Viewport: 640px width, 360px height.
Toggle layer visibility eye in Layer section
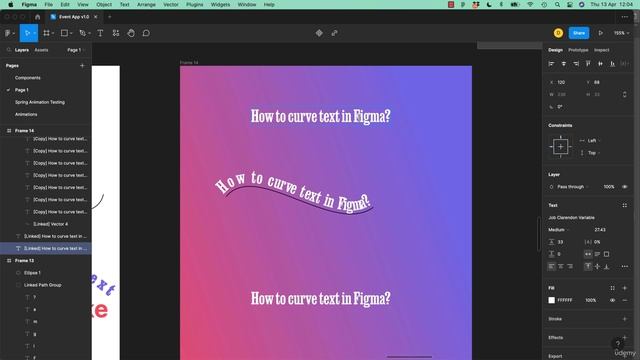pos(624,187)
